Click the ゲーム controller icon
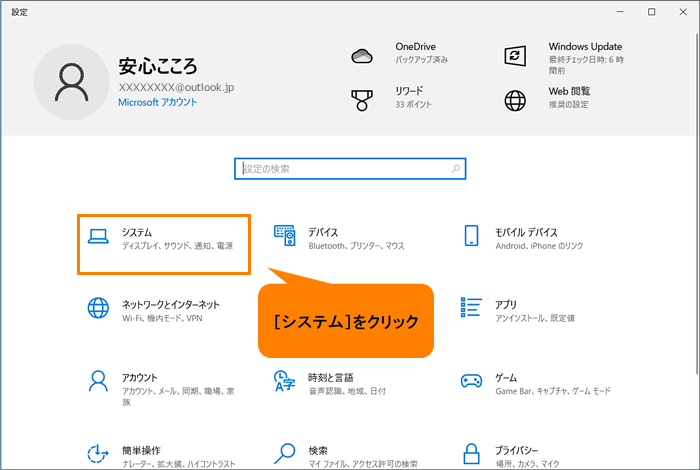This screenshot has width=700, height=470. pos(471,381)
